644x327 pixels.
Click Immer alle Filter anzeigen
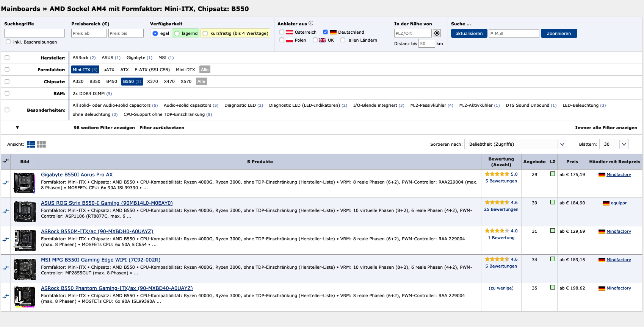(606, 128)
